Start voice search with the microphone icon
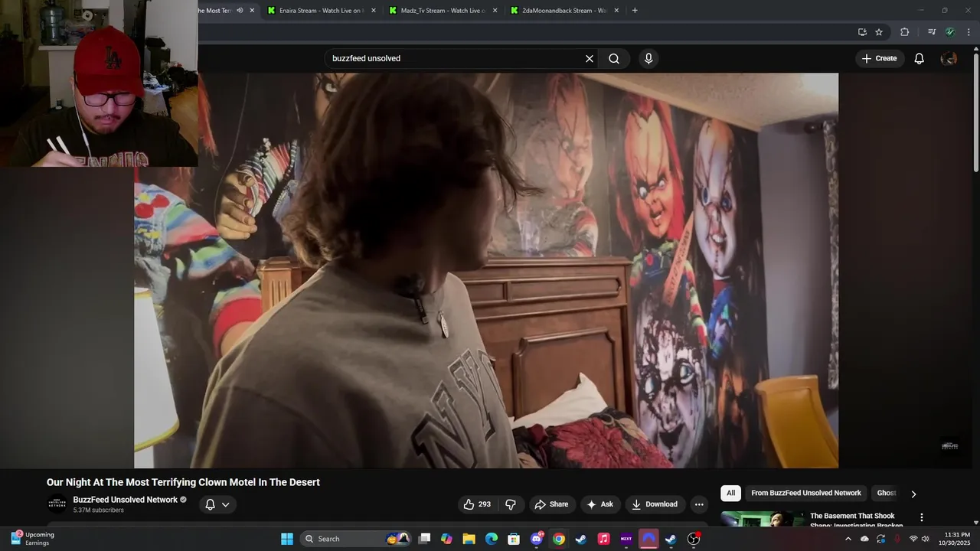980x551 pixels. point(648,59)
